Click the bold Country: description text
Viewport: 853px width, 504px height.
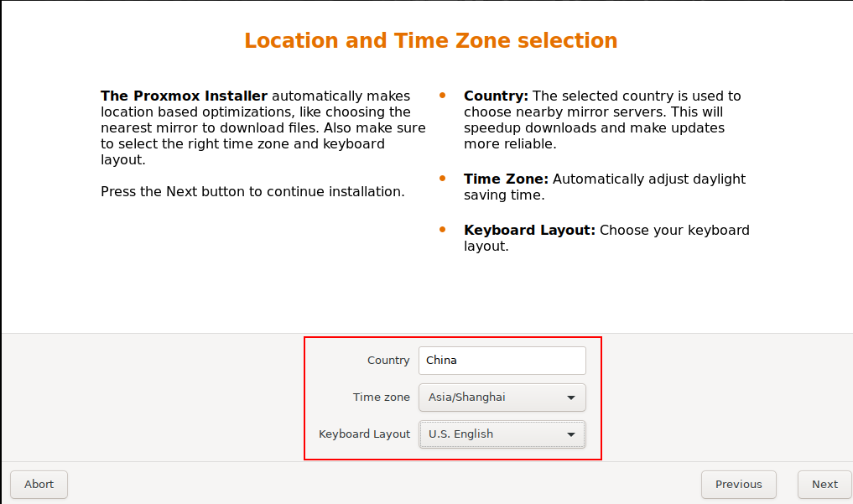(x=496, y=96)
